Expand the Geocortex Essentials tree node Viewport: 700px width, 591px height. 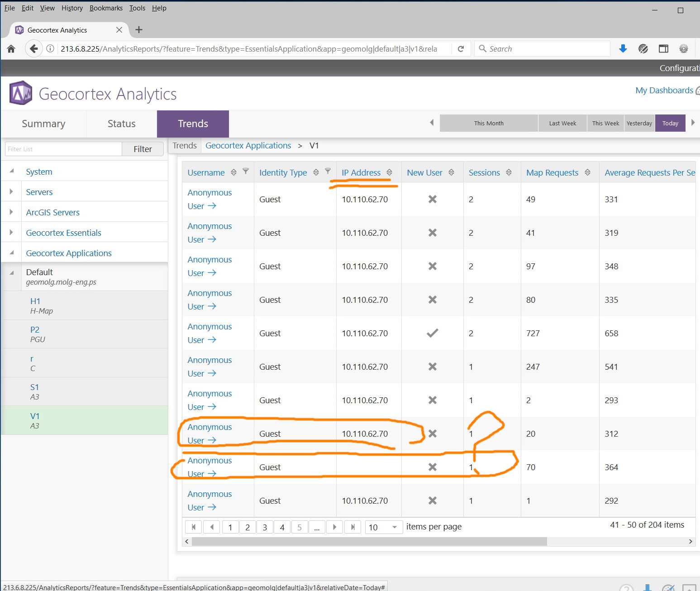11,233
